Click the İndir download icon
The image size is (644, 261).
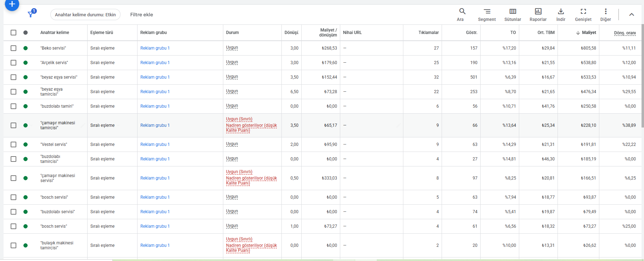coord(561,12)
